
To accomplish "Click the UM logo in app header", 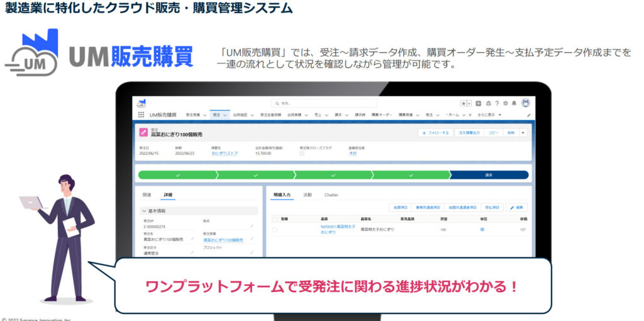I will pyautogui.click(x=142, y=103).
